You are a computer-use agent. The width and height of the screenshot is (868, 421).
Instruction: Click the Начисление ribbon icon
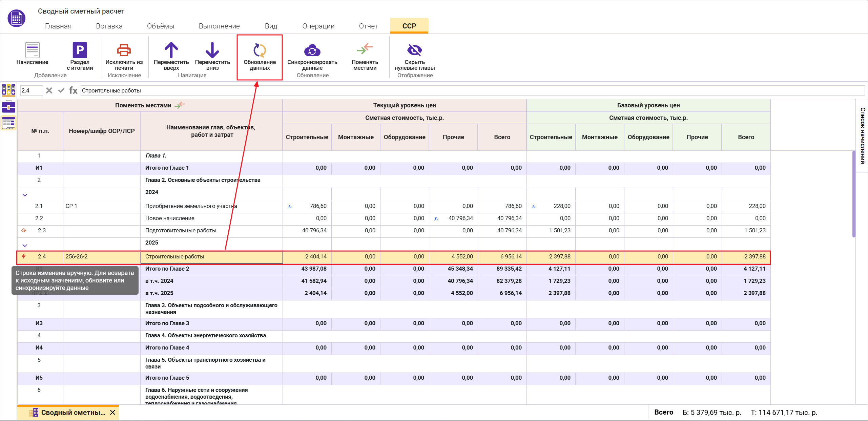(x=32, y=50)
